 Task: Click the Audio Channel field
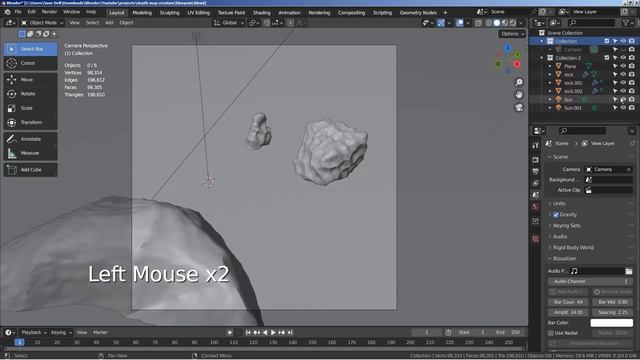pos(590,282)
